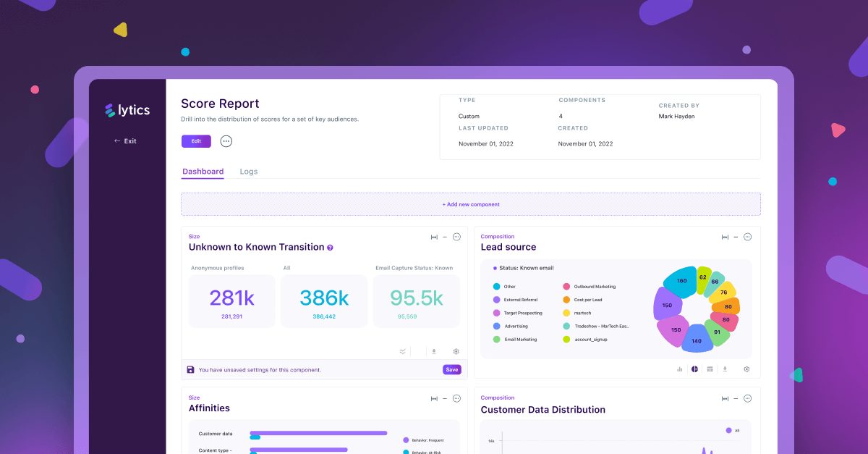Open the help tooltip beside Unknown to Known Transition
The width and height of the screenshot is (868, 454).
tap(330, 248)
